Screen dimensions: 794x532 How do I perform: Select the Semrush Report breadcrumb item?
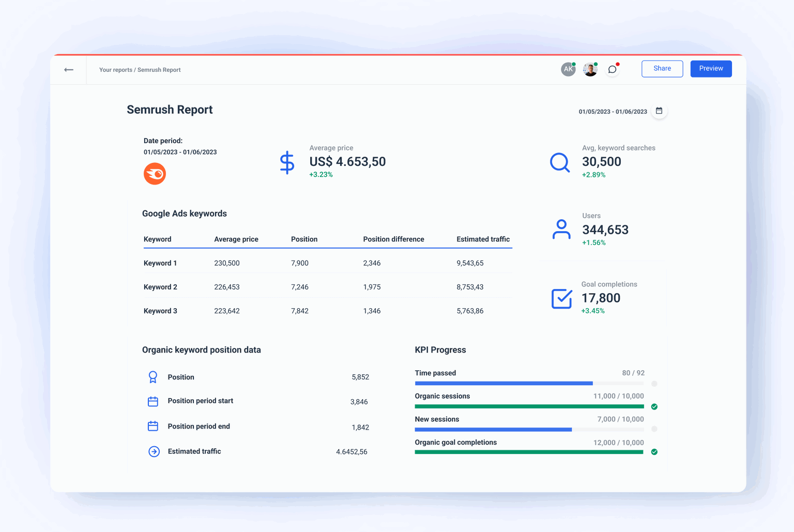pos(159,70)
